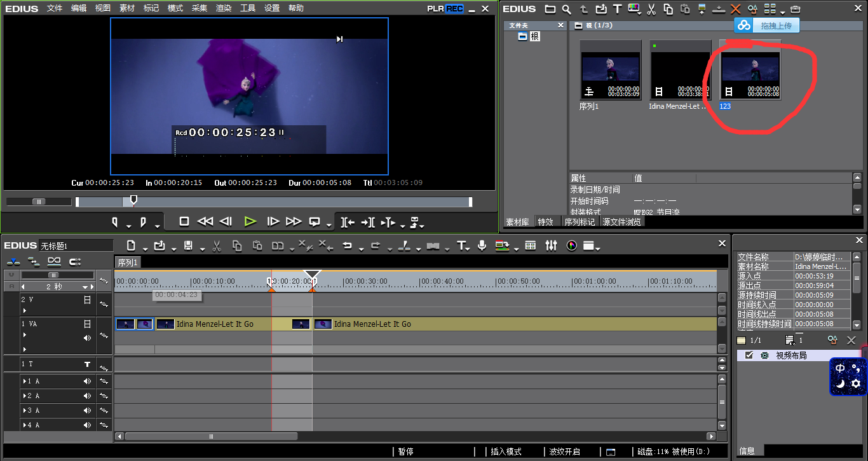Click the 拖拽上传 upload button
The image size is (868, 461).
[x=767, y=25]
